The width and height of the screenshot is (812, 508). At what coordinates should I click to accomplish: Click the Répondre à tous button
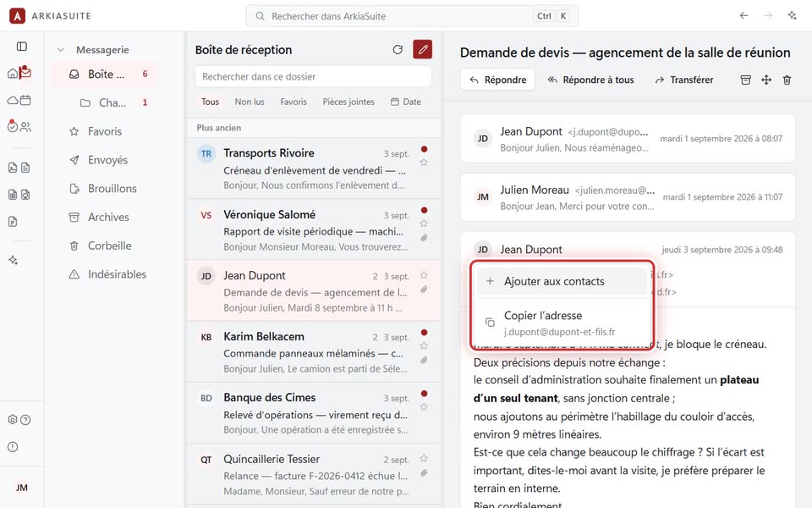click(591, 80)
